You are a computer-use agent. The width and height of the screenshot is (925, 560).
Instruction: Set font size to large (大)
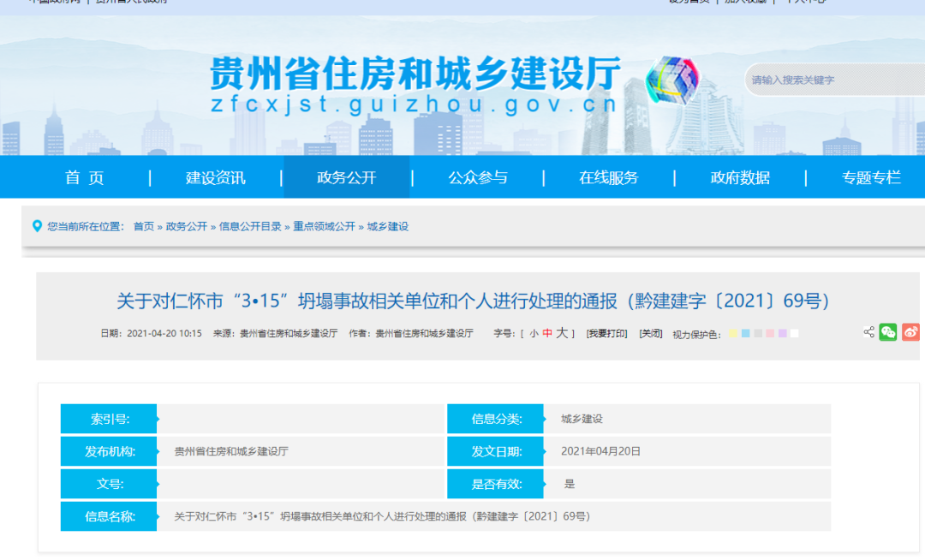pyautogui.click(x=562, y=333)
